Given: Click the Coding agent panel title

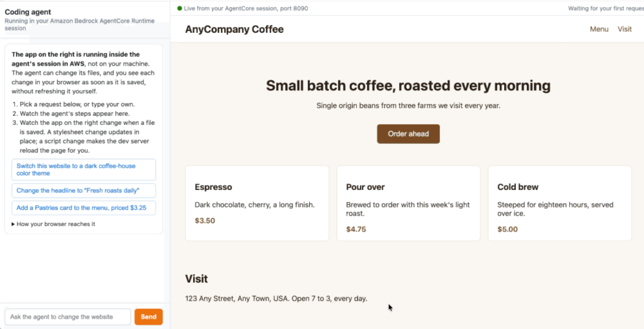Looking at the screenshot, I should click(x=28, y=12).
